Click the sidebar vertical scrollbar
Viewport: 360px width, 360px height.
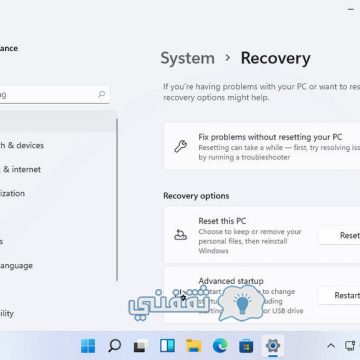[x=117, y=200]
